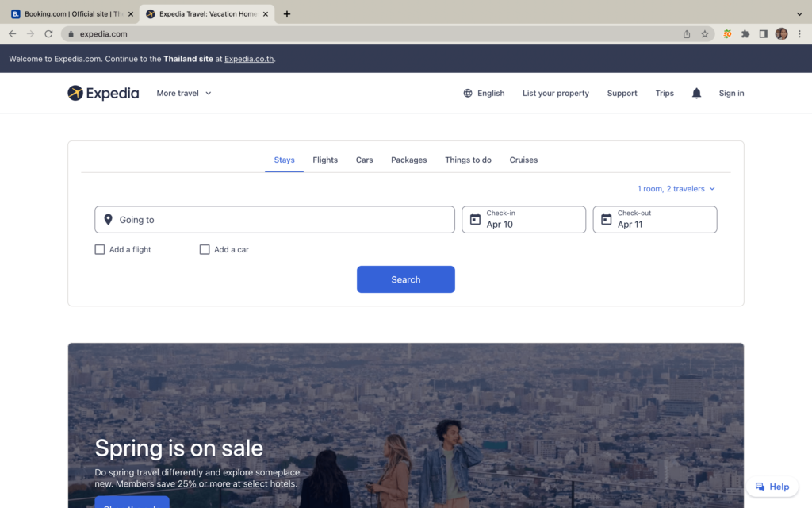812x508 pixels.
Task: Switch to the Cruises tab
Action: [x=523, y=160]
